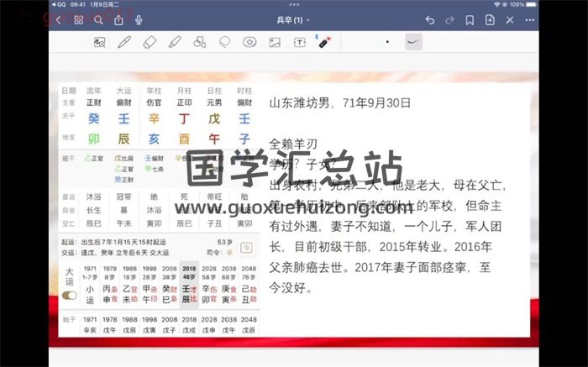Image resolution: width=588 pixels, height=367 pixels.
Task: Pick the black pen color dot
Action: tap(387, 41)
